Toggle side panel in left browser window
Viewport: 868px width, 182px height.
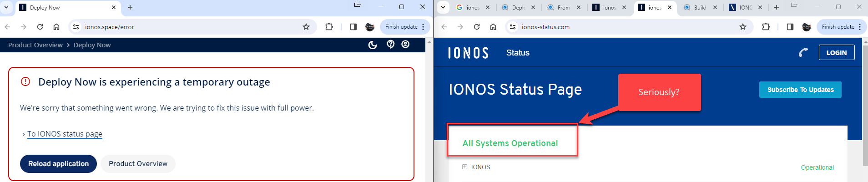tap(353, 27)
